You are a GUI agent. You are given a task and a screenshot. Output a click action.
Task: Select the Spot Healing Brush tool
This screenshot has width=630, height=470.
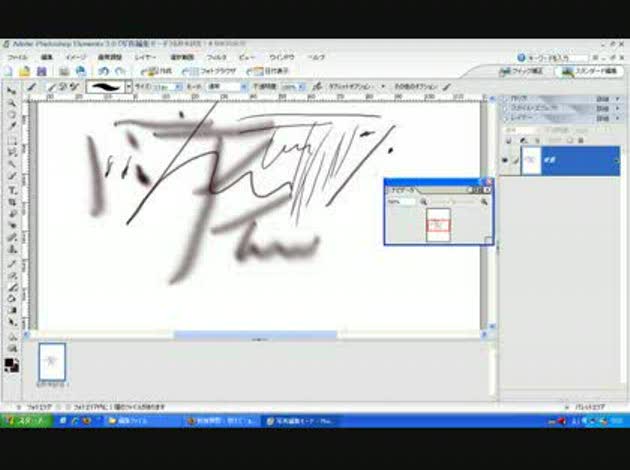click(12, 238)
